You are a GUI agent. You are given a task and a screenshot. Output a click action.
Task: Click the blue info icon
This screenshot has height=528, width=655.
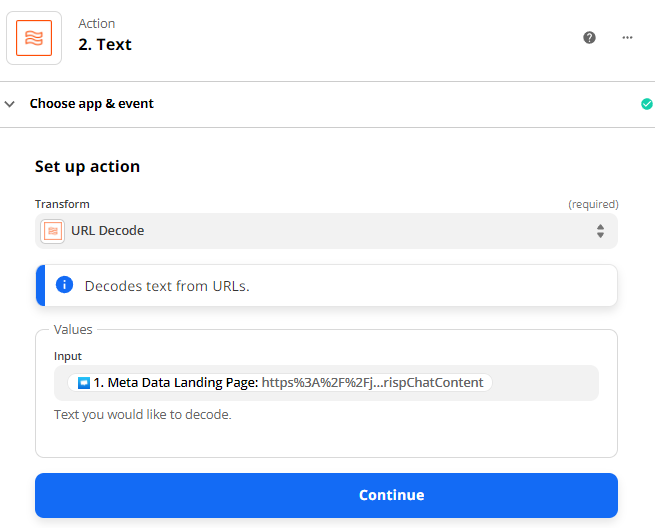pyautogui.click(x=64, y=285)
